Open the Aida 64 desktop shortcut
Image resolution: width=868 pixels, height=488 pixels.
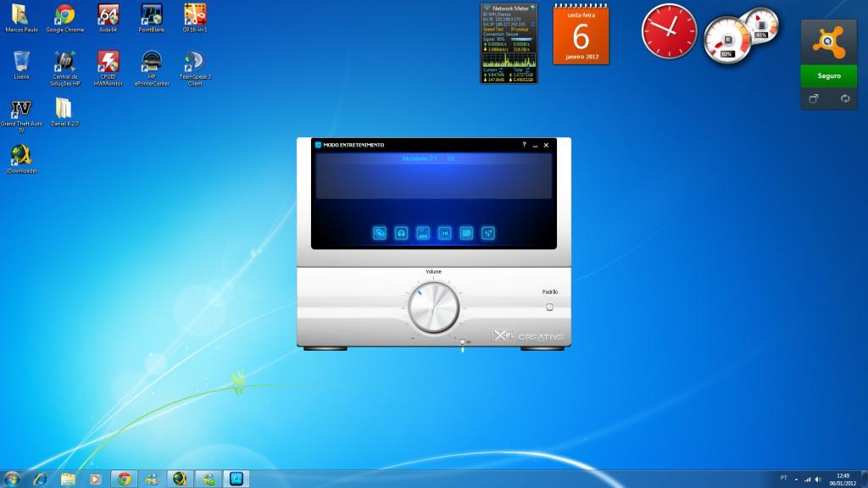(108, 19)
